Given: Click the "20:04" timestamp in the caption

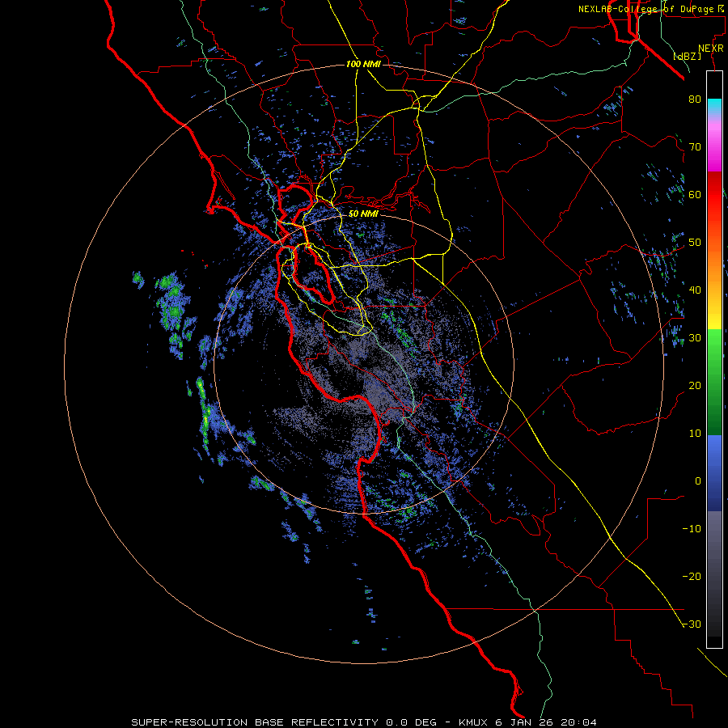Looking at the screenshot, I should (580, 722).
